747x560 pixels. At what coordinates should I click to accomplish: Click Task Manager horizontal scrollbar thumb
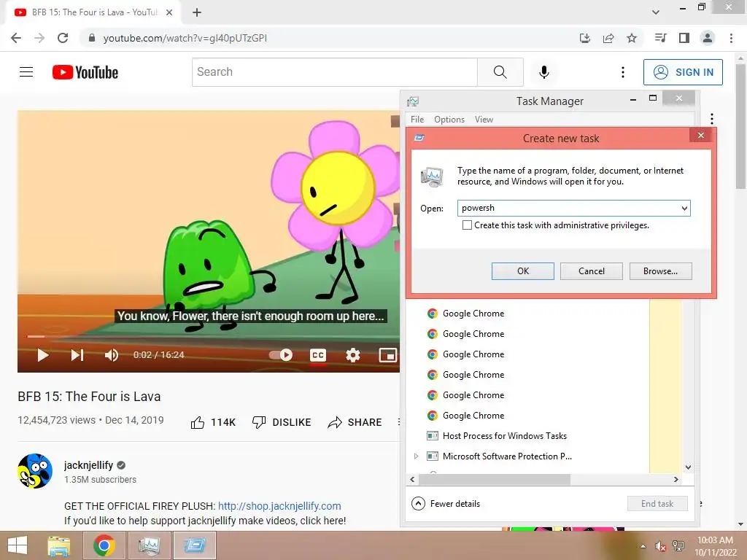click(494, 480)
